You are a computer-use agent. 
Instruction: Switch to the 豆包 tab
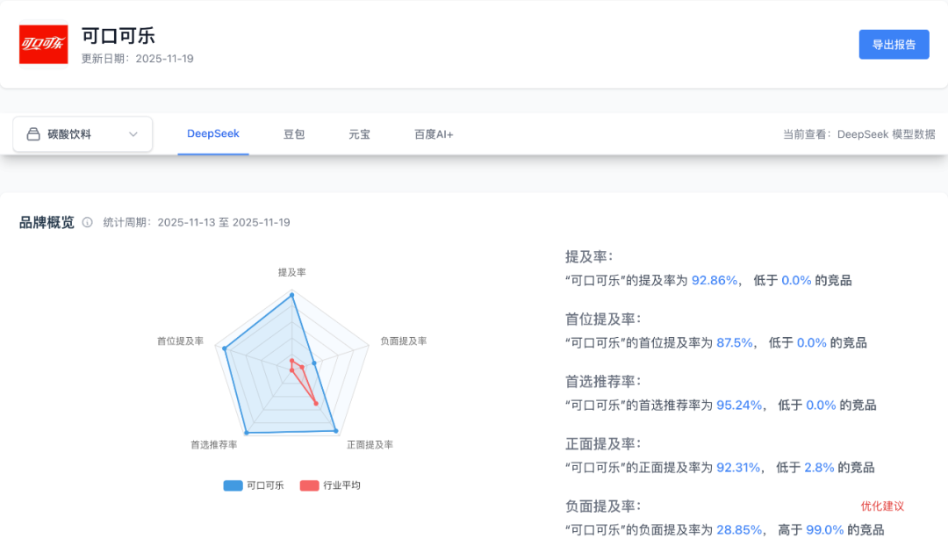pos(294,134)
